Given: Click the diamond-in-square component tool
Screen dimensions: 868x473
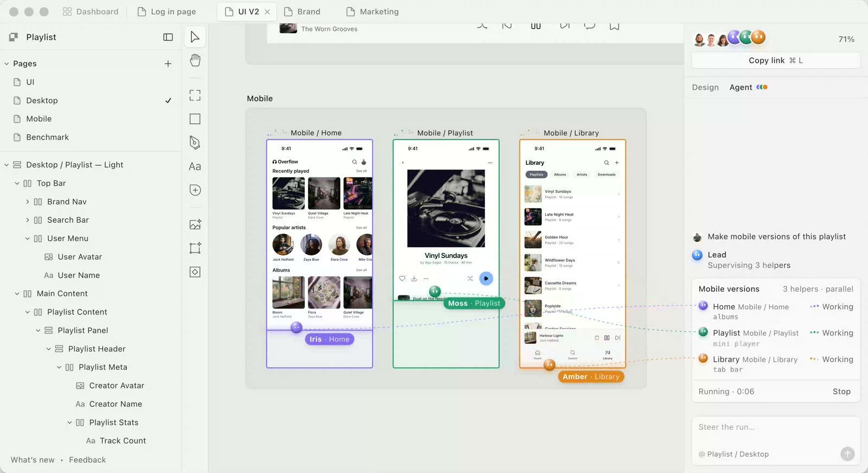Looking at the screenshot, I should tap(195, 272).
